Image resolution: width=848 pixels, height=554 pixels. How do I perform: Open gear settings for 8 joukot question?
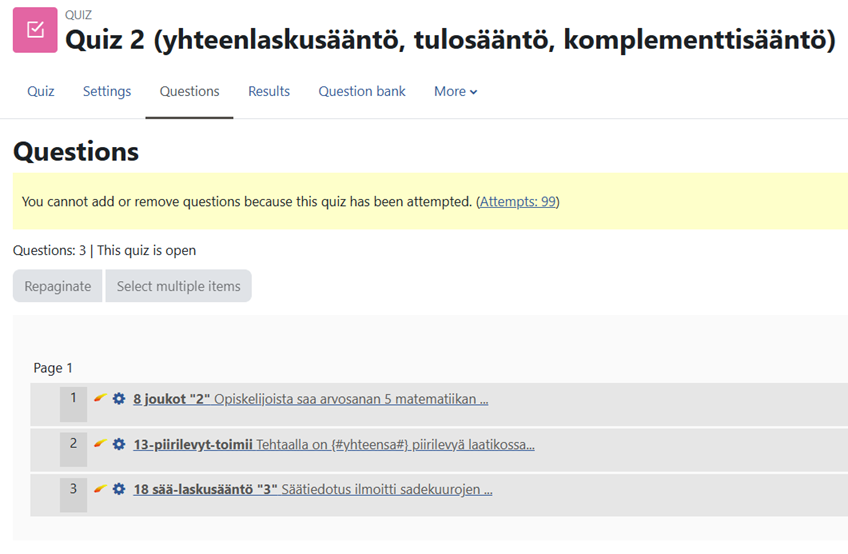point(119,399)
